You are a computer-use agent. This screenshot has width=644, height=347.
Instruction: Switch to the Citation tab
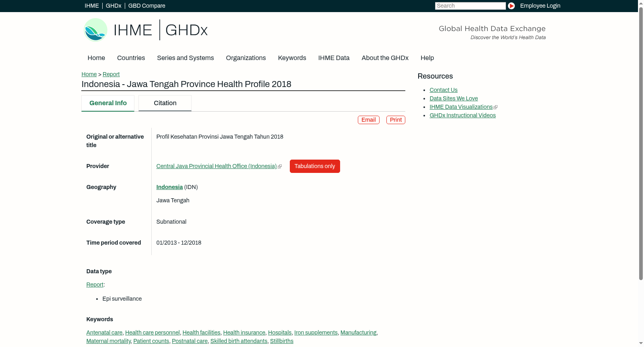click(x=165, y=103)
